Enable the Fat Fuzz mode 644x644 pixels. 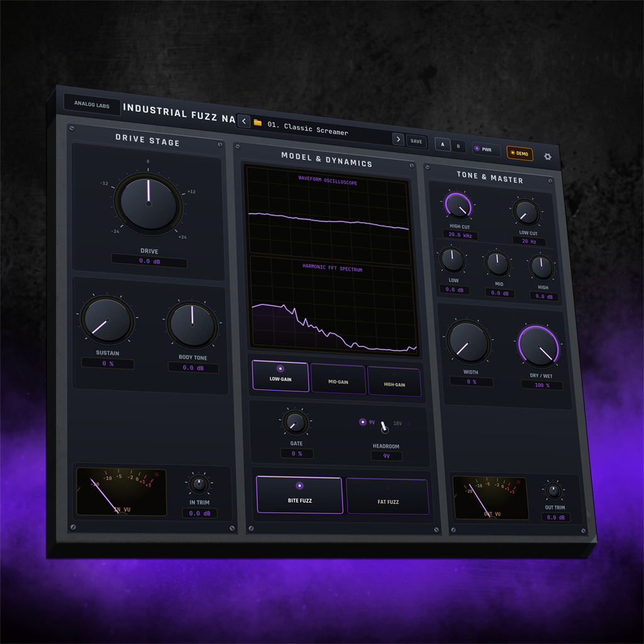387,496
